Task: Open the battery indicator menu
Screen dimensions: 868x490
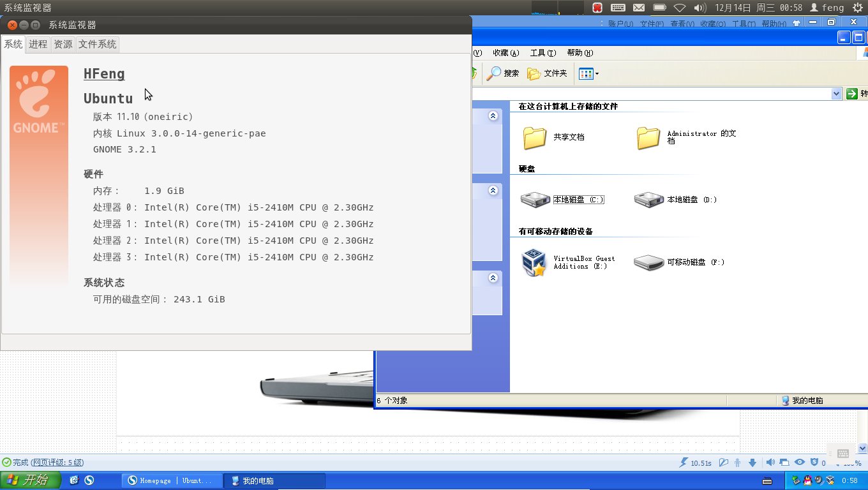Action: pos(659,8)
